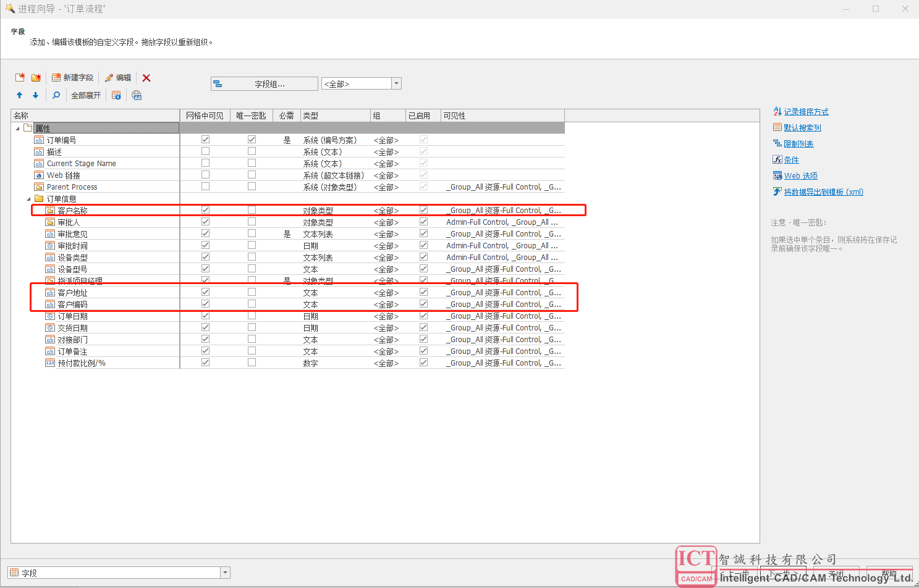Select the 预付款比例/% field row
The image size is (919, 588).
[82, 363]
